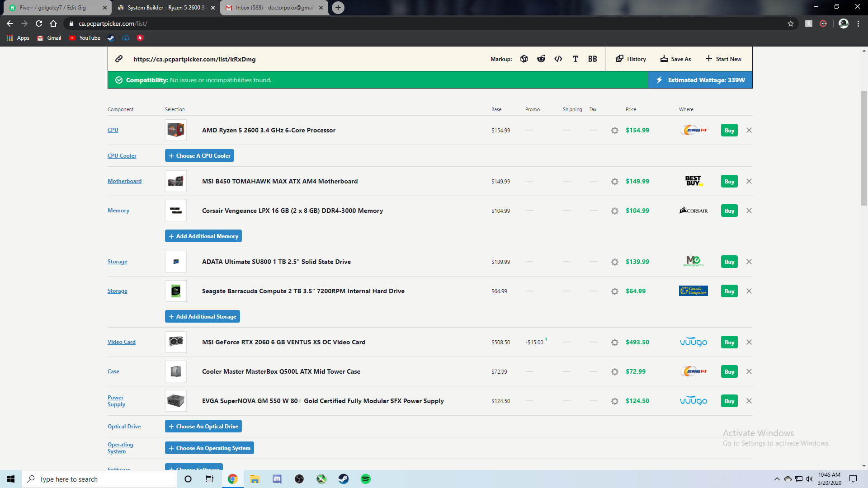This screenshot has height=488, width=868.
Task: Open the CPU component link
Action: click(x=113, y=130)
